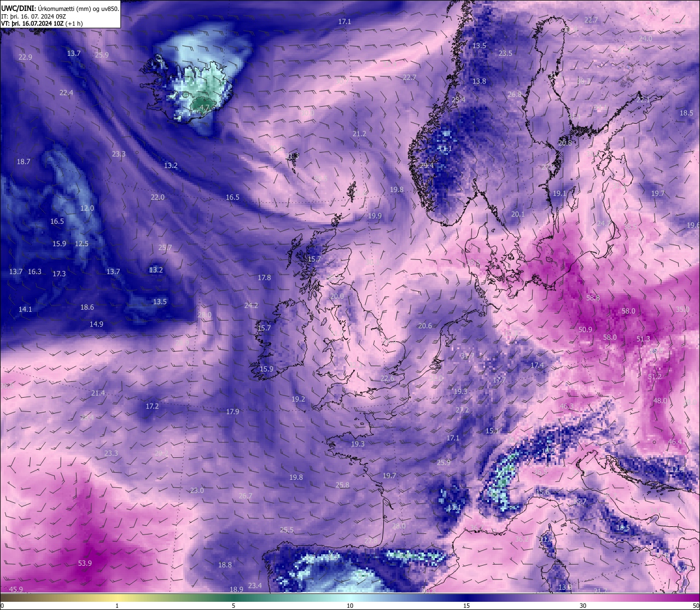Click the 19.1 value on the map
Screen dimensions: 700x610
[x=559, y=193]
